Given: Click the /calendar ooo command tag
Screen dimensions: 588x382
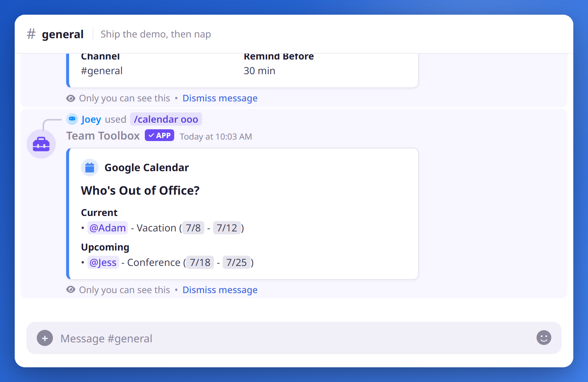Looking at the screenshot, I should 166,119.
